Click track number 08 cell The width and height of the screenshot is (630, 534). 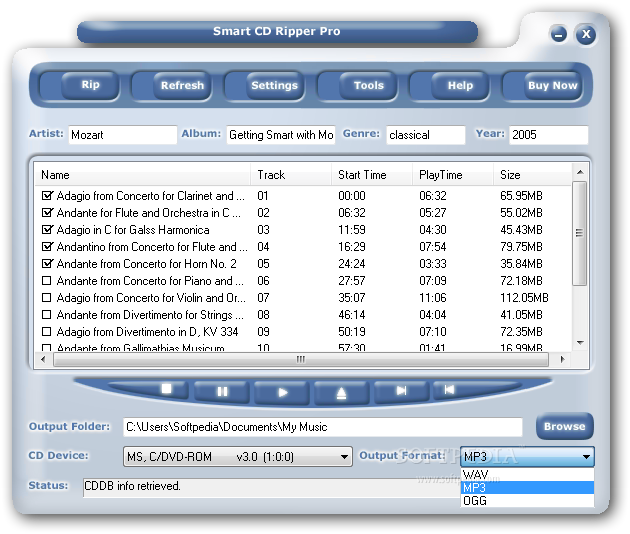[263, 315]
